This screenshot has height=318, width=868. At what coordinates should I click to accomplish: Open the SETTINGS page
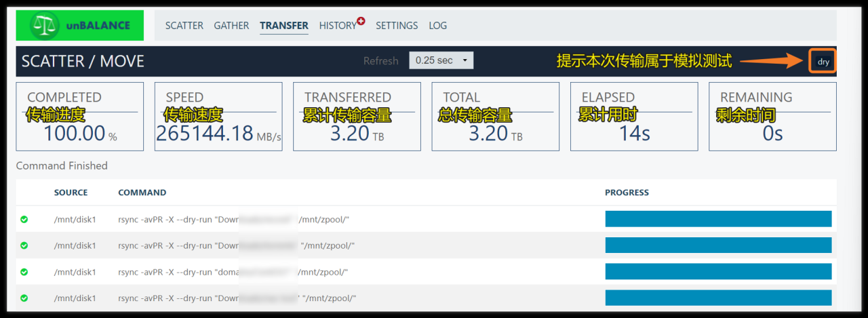[x=397, y=26]
